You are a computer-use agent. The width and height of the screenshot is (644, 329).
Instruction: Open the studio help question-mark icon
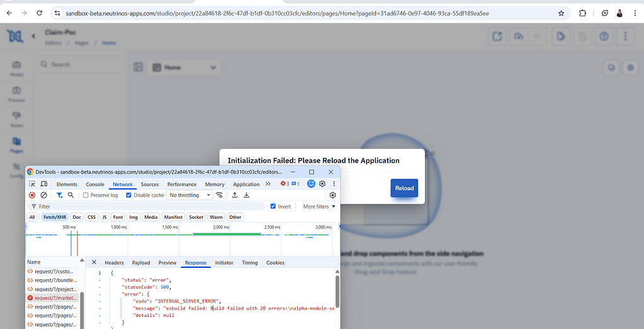click(604, 37)
